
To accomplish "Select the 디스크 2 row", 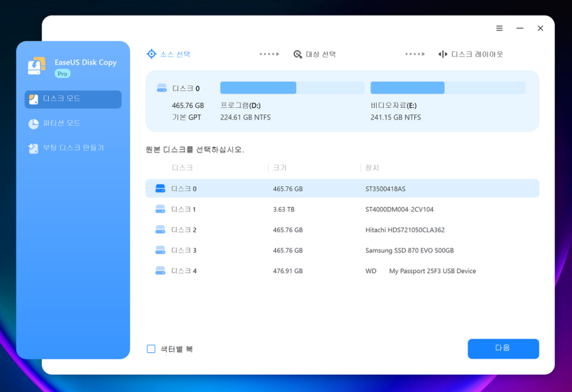I will tap(342, 230).
